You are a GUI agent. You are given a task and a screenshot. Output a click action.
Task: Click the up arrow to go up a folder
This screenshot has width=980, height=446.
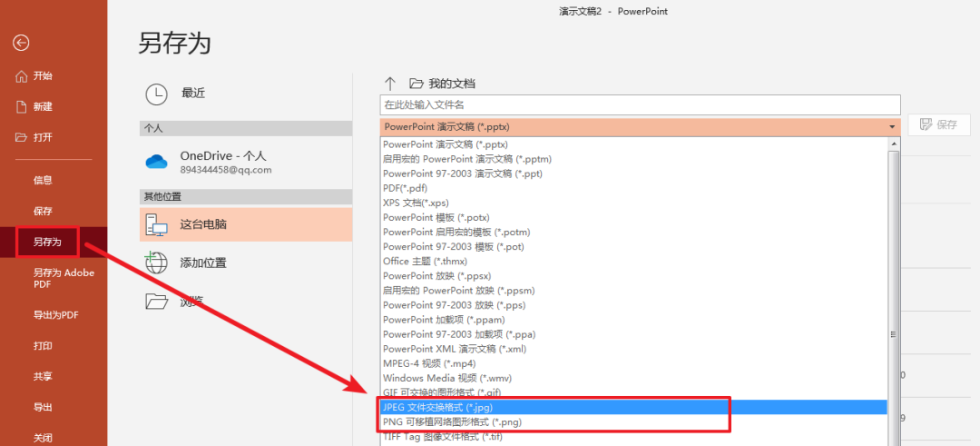point(390,84)
